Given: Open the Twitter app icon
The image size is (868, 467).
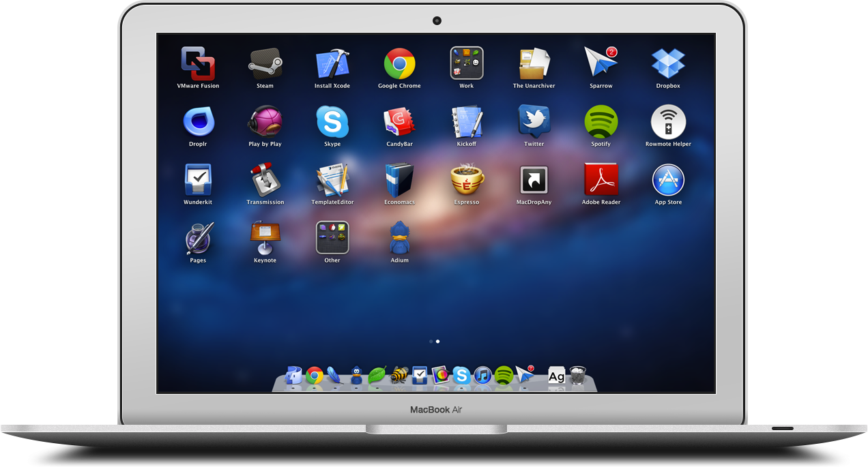Looking at the screenshot, I should click(x=534, y=122).
